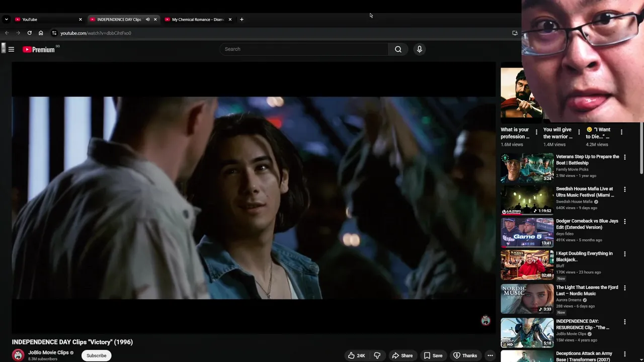Open Swedish House Mafia Ultra thumbnail
Screen dimensions: 644x362
(527, 200)
